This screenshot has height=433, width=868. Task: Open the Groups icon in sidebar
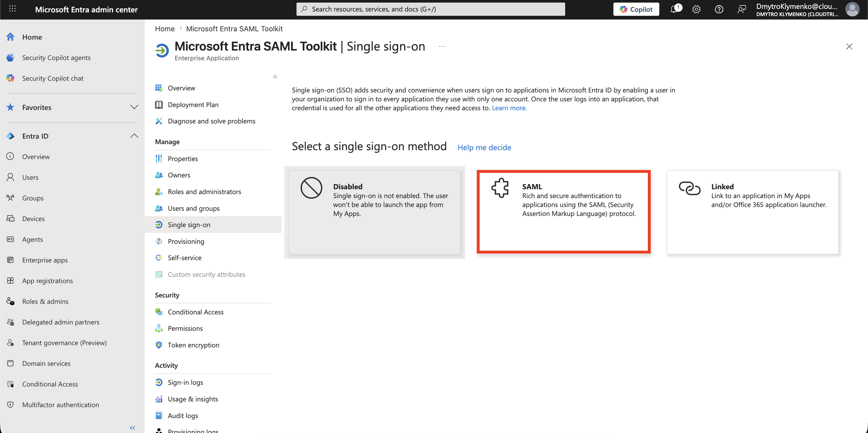coord(10,198)
